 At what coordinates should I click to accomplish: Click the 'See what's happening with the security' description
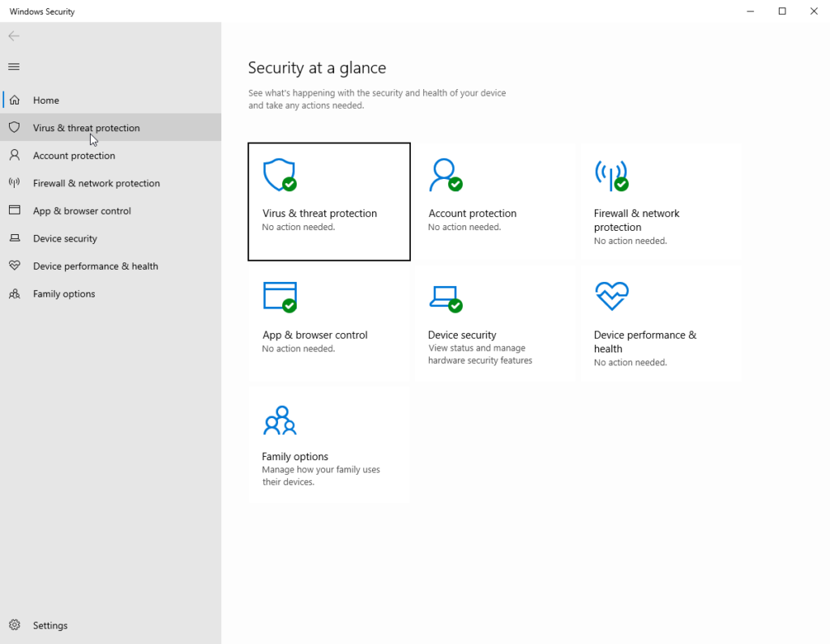pos(377,99)
